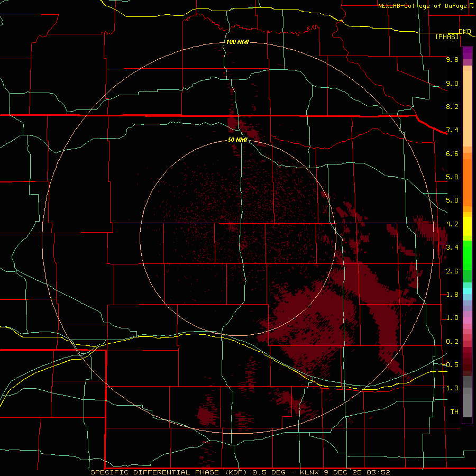Click the DKD product code text
Screen dimensions: 476x476
[x=465, y=32]
